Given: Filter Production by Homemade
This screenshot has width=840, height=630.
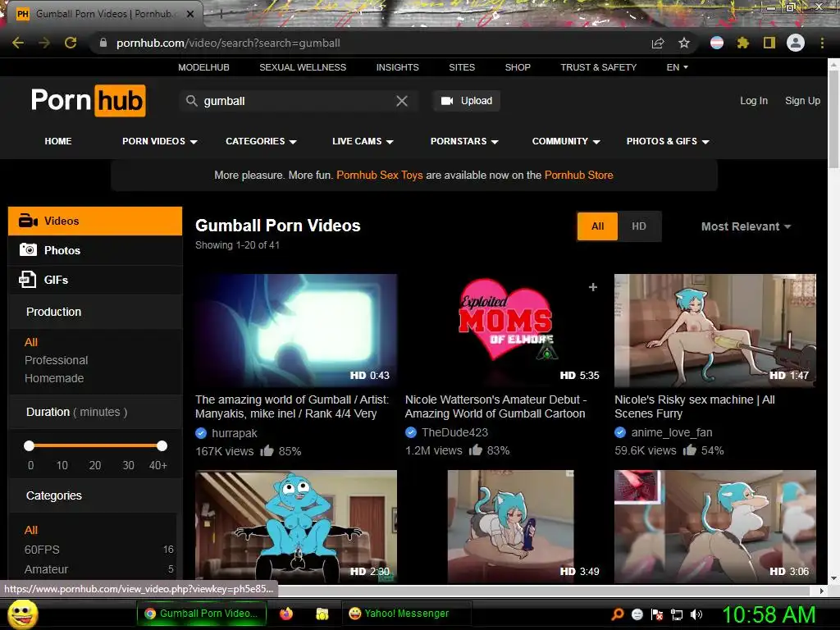Looking at the screenshot, I should pos(54,378).
